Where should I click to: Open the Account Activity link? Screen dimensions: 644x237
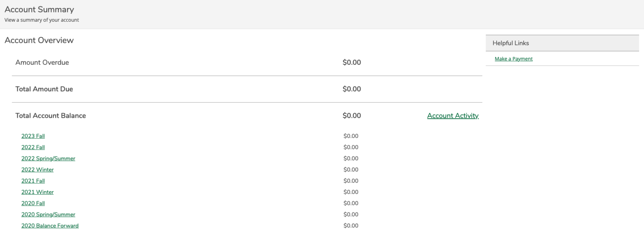click(x=453, y=116)
